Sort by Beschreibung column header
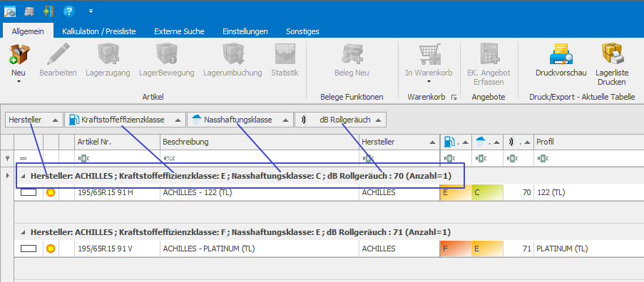This screenshot has width=644, height=282. point(260,142)
